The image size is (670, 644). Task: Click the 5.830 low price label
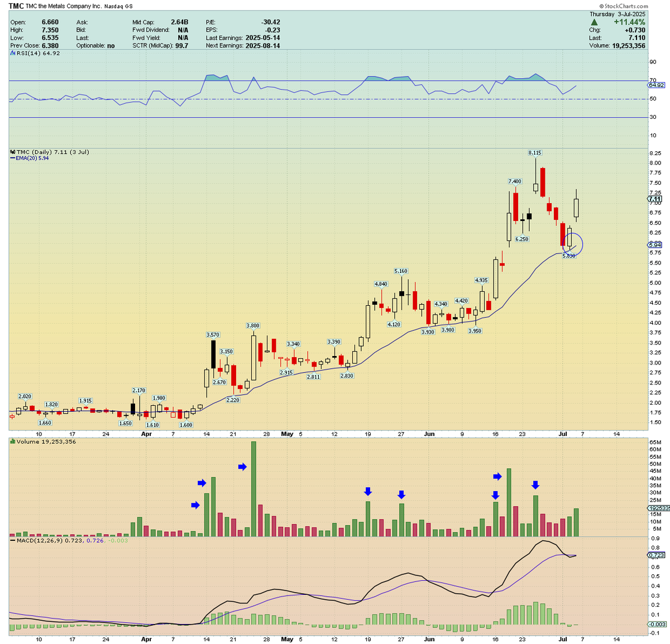pyautogui.click(x=568, y=256)
